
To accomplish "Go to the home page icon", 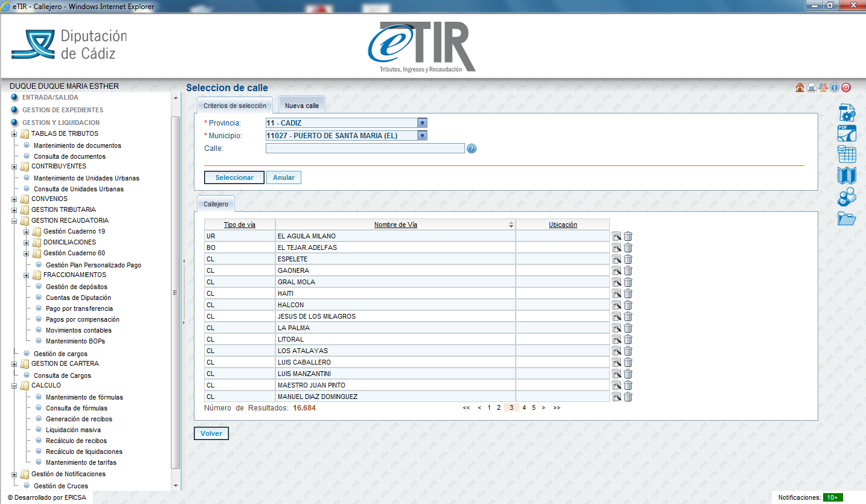I will 800,88.
